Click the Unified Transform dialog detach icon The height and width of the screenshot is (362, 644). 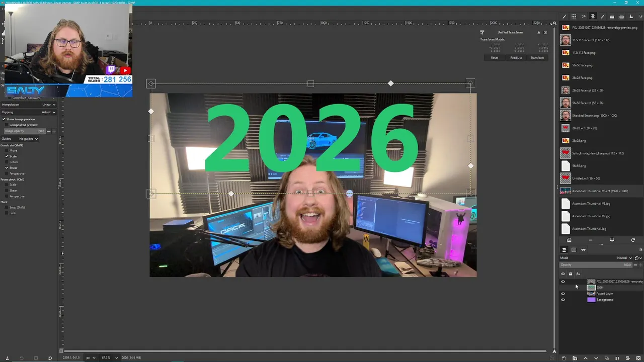(539, 32)
